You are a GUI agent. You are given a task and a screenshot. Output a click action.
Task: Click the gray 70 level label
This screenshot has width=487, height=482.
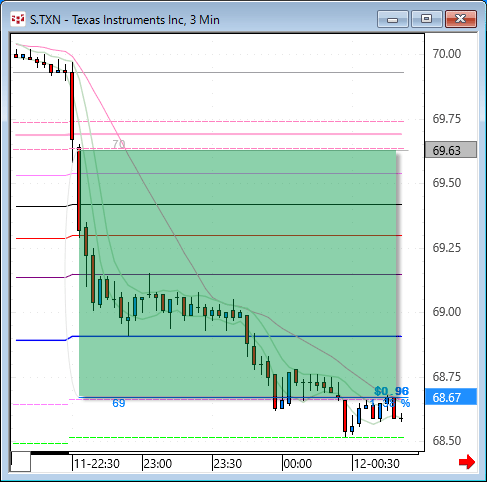tap(119, 144)
